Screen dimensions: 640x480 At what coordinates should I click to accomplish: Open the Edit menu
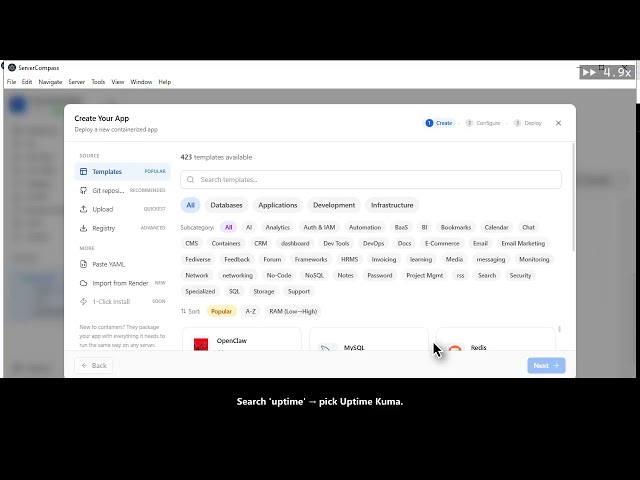coord(27,82)
